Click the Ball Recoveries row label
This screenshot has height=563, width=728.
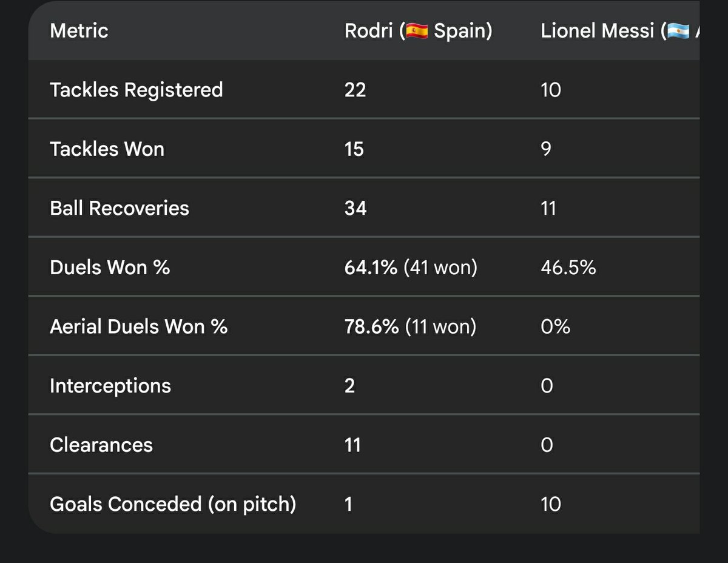tap(120, 208)
